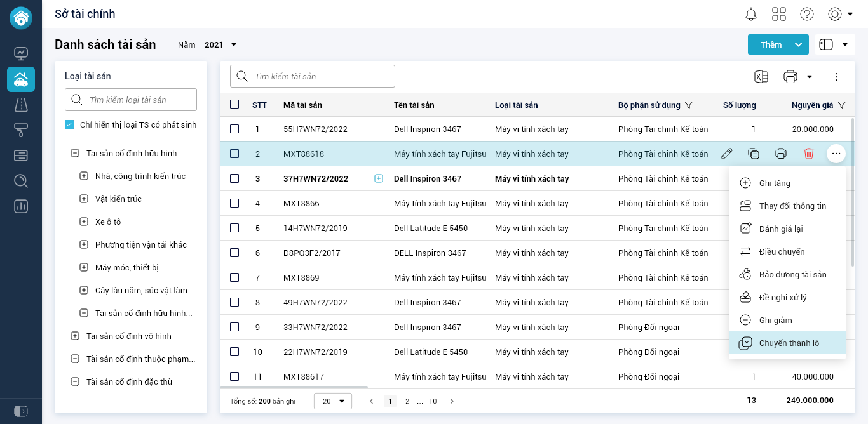Click the 'Tìm kiếm tài sản' search field

coord(313,76)
